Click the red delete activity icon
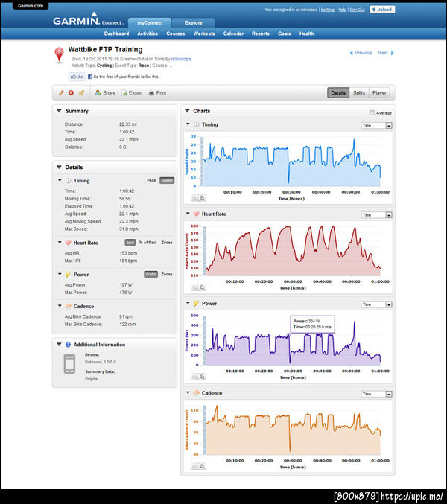 [71, 93]
